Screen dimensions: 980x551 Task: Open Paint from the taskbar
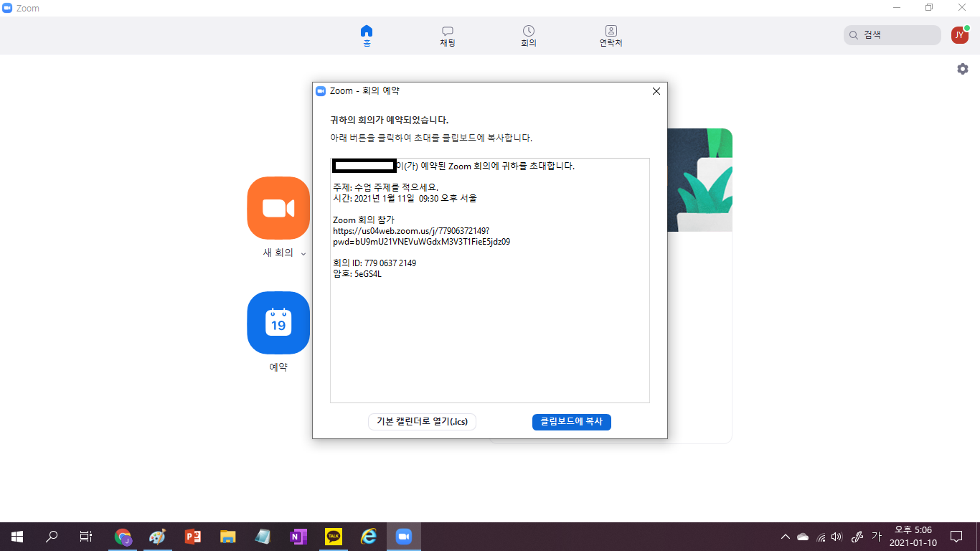tap(157, 536)
